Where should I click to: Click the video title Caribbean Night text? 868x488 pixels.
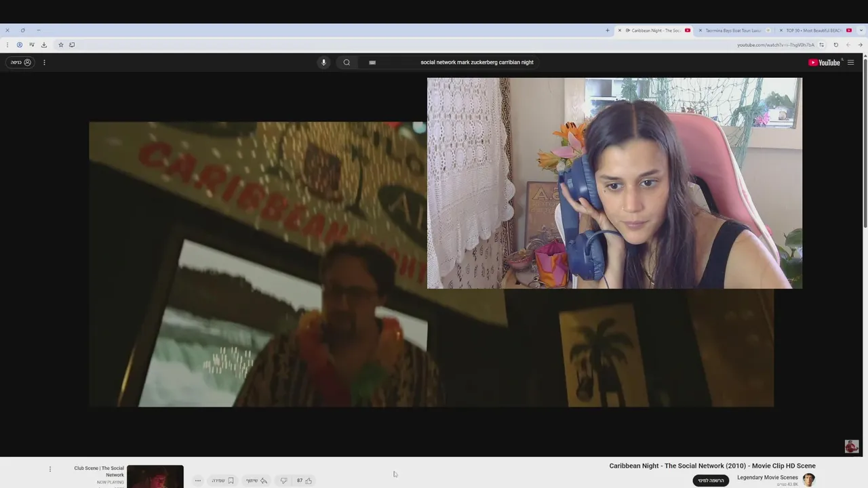(x=712, y=466)
